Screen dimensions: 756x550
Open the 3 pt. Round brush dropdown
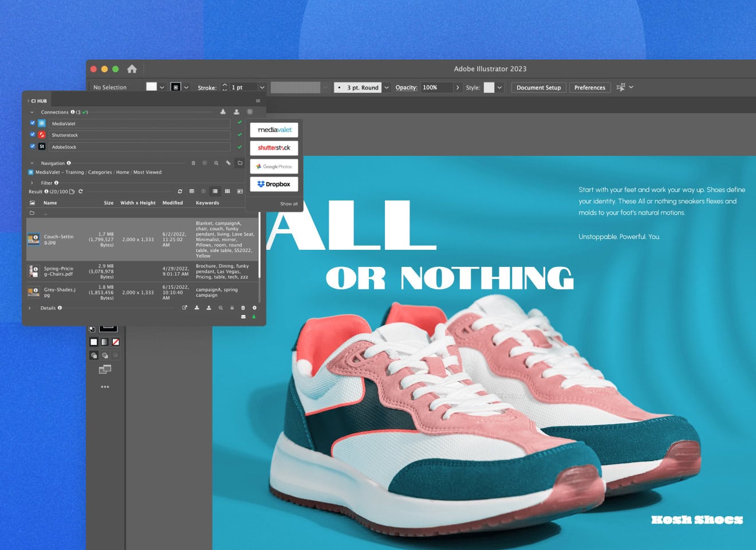point(387,88)
